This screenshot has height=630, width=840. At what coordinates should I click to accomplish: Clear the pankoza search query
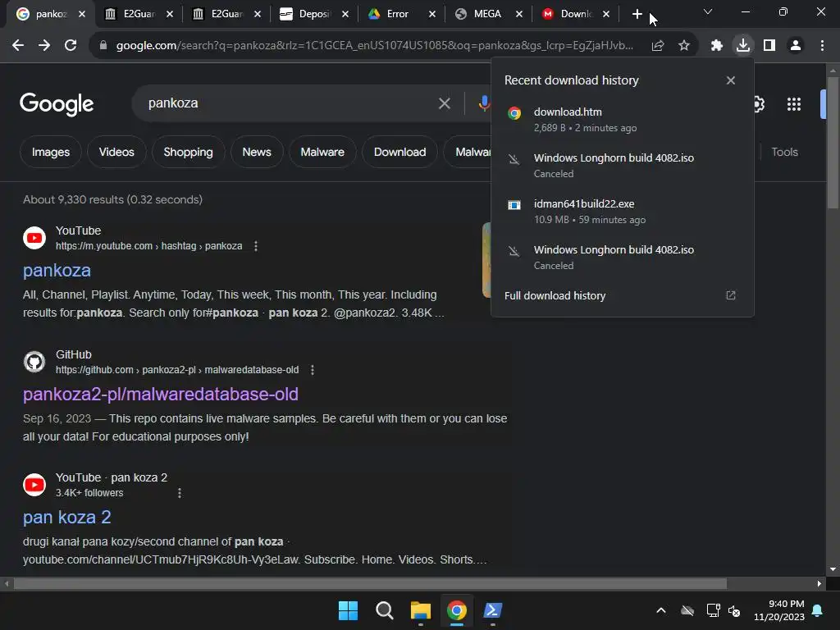[x=445, y=103]
